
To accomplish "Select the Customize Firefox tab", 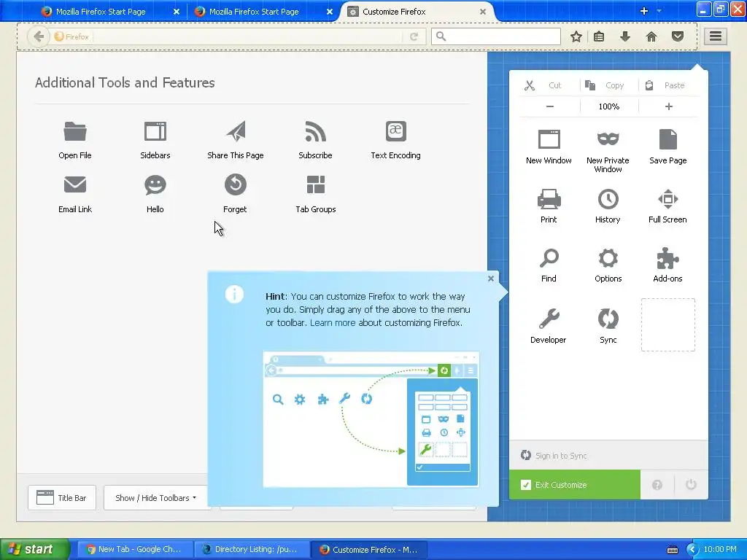I will (418, 12).
